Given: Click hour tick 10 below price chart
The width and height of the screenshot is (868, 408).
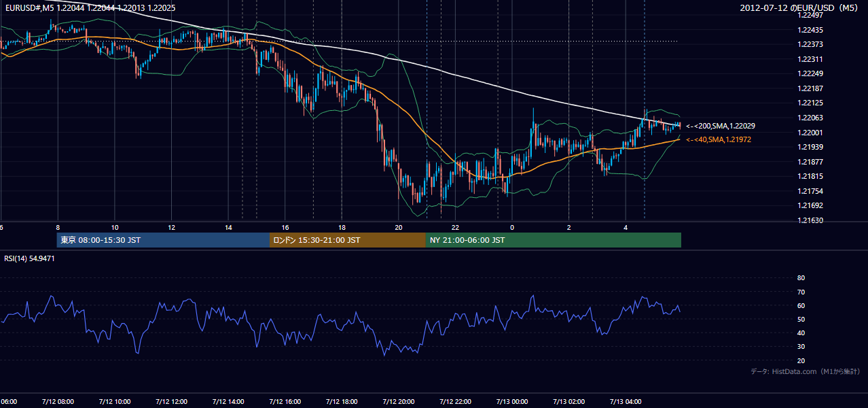Looking at the screenshot, I should pos(115,227).
